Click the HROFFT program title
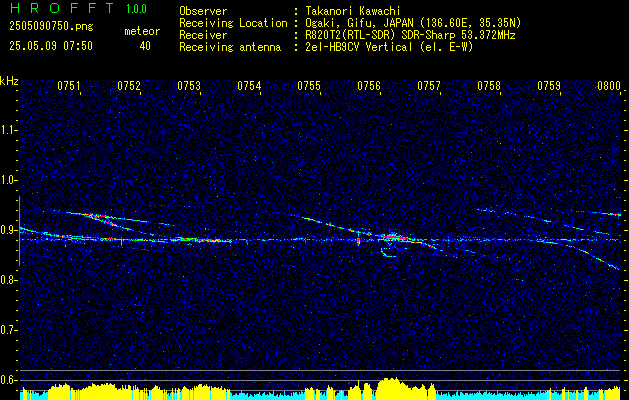Viewport: 629px width, 400px height. [x=62, y=8]
